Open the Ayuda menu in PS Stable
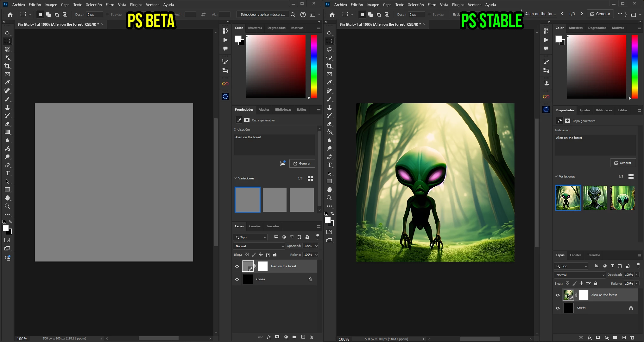644x342 pixels. pyautogui.click(x=490, y=5)
